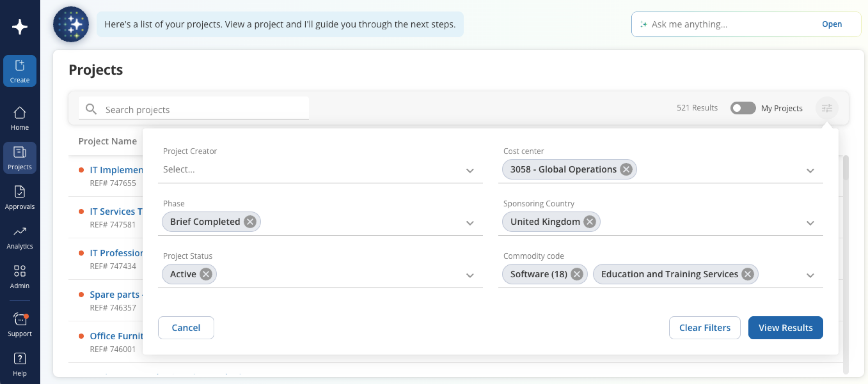The height and width of the screenshot is (384, 868).
Task: Click the star logo in the sidebar
Action: tap(20, 27)
